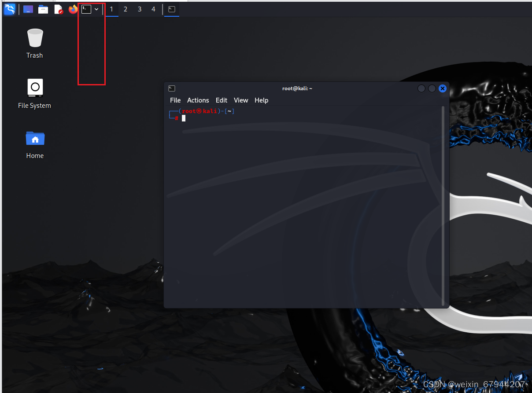This screenshot has height=393, width=532.
Task: Open the file manager from the panel
Action: coord(43,9)
